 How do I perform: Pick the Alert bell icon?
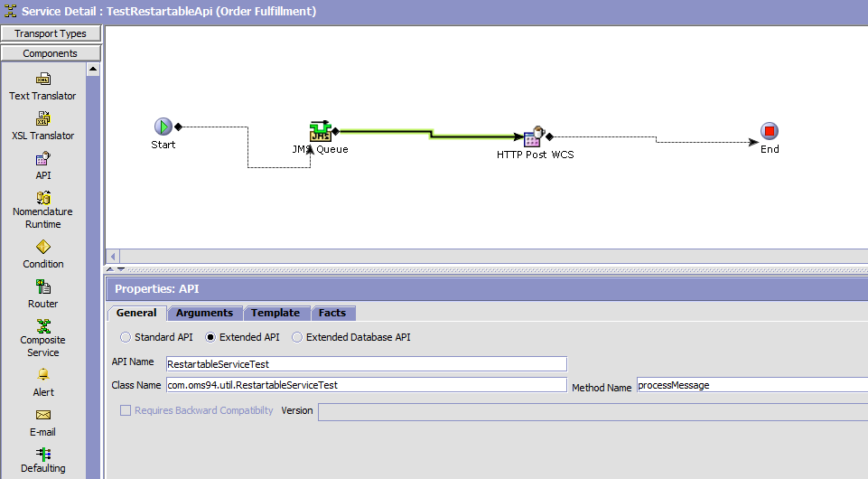pyautogui.click(x=42, y=374)
